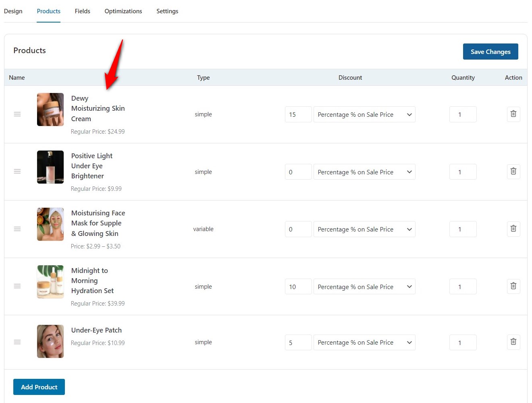Switch to the Settings tab
Image resolution: width=532 pixels, height=403 pixels.
[x=167, y=11]
